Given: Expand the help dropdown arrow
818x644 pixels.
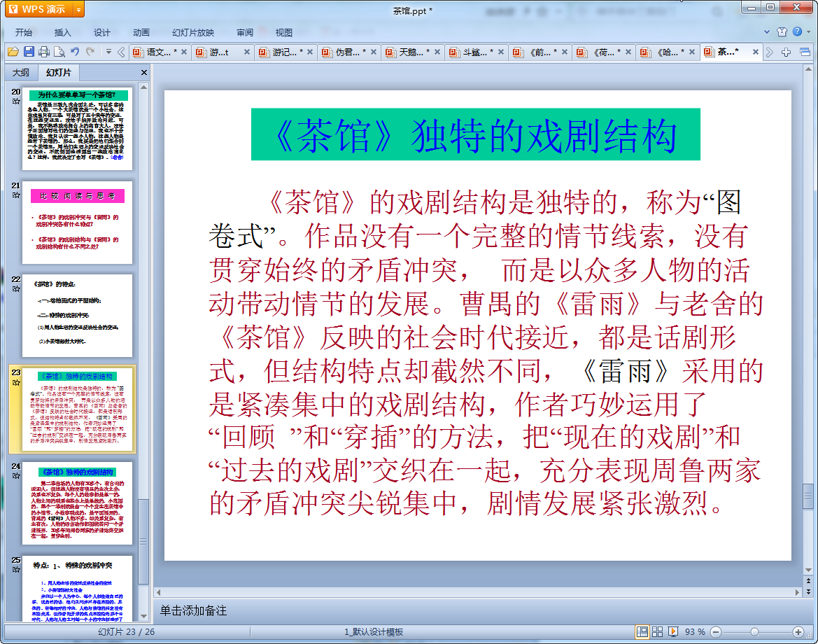Looking at the screenshot, I should pos(809,31).
